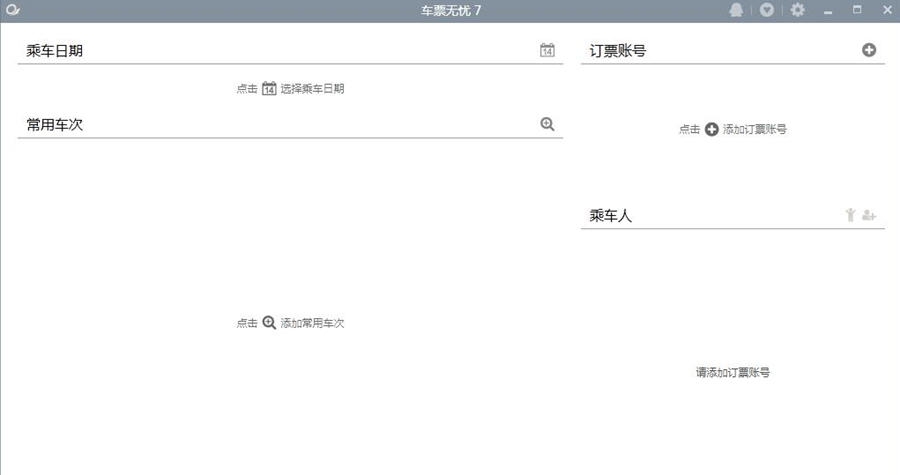Screen dimensions: 900x475
Task: Open the calendar icon beside 乘车日期 header
Action: [547, 50]
